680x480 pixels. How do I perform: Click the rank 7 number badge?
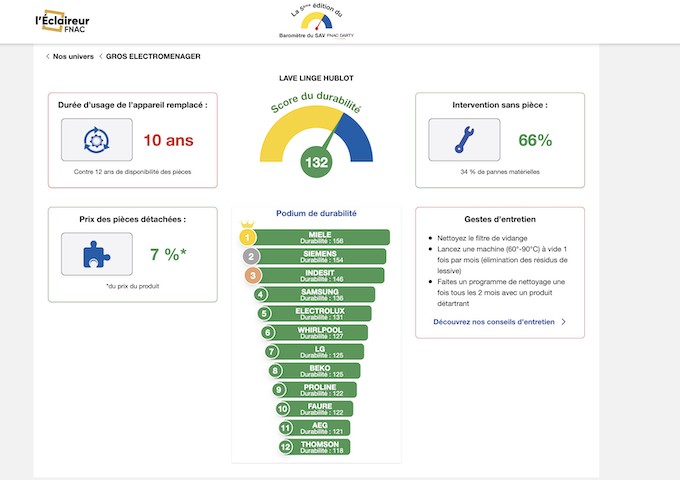(272, 352)
